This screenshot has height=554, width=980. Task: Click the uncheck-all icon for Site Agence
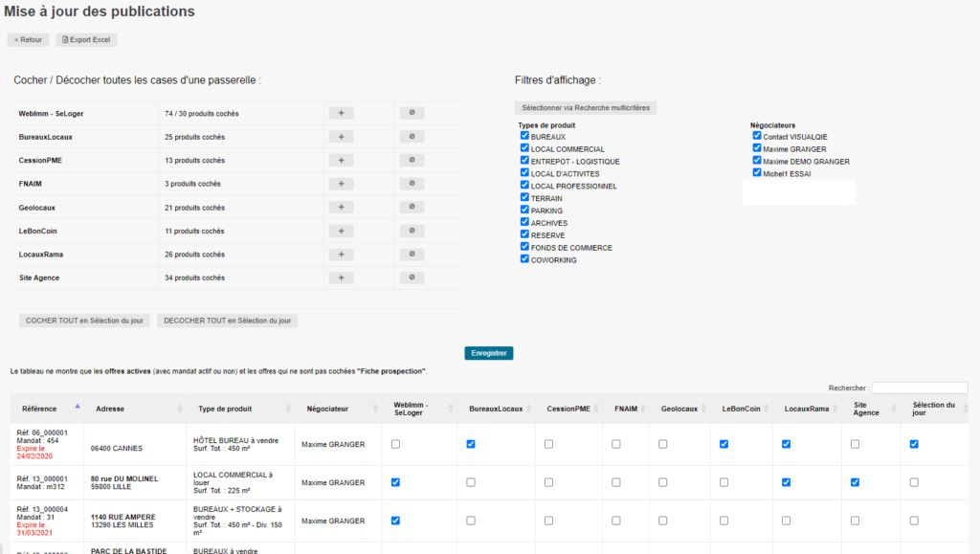pyautogui.click(x=411, y=277)
